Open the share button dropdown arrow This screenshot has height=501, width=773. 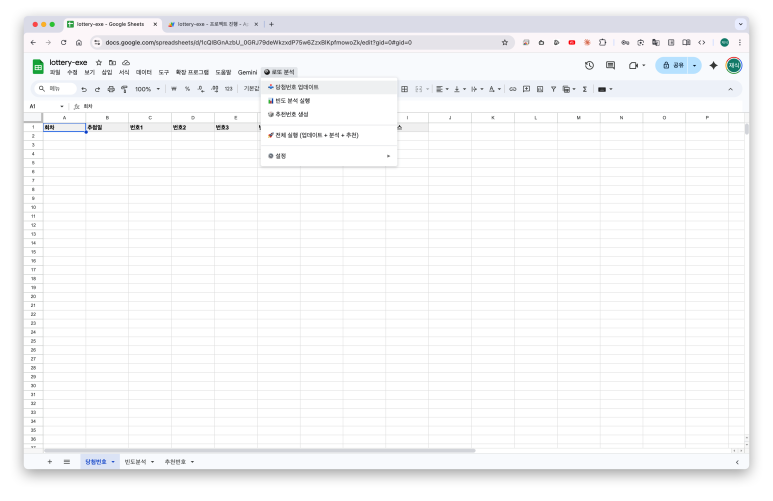[695, 65]
